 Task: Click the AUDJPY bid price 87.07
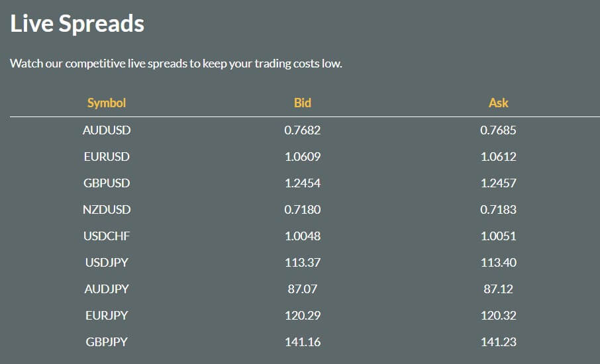[302, 289]
